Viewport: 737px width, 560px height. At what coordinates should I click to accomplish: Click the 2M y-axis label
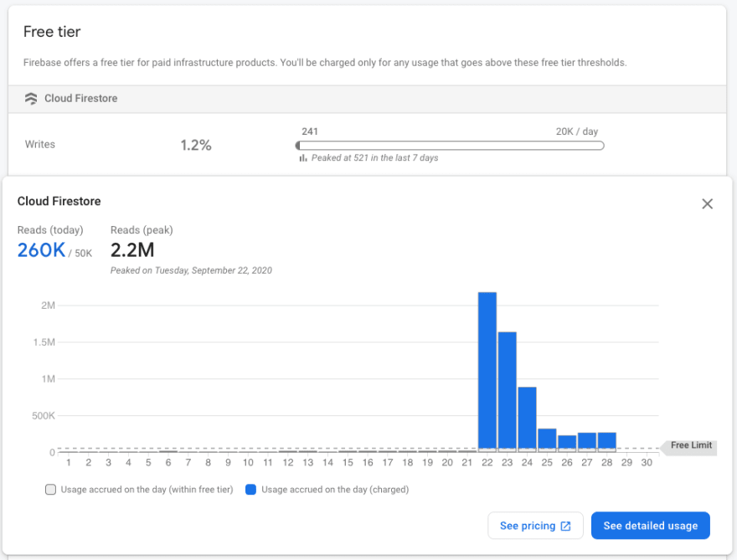coord(48,306)
